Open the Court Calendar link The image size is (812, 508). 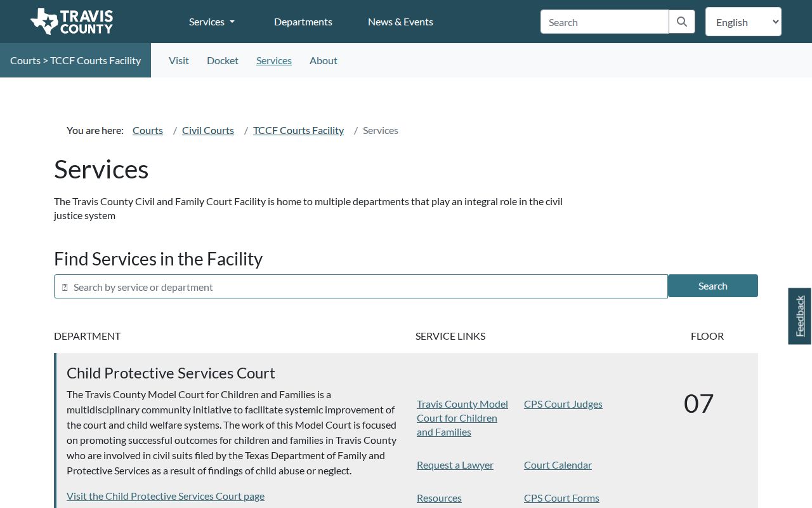pos(558,465)
